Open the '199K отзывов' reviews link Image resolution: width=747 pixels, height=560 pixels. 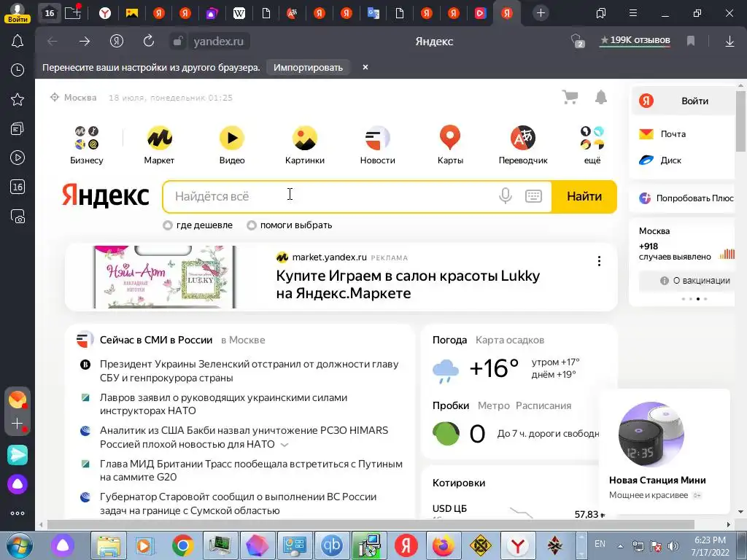[635, 41]
